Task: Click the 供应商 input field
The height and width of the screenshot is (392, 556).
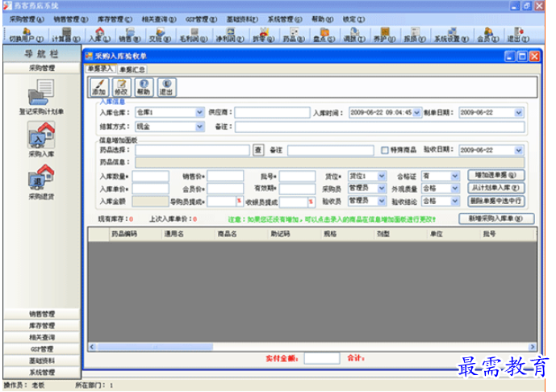Action: [x=272, y=113]
